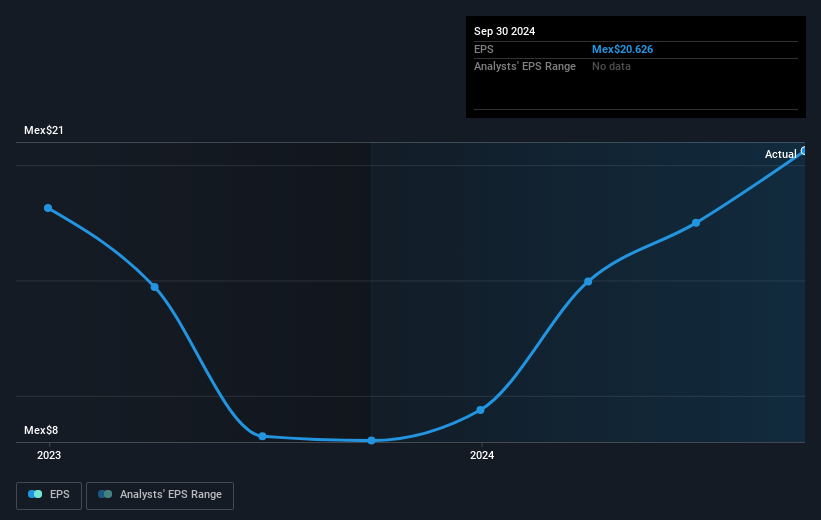Toggle the Analysts' EPS Range legend
This screenshot has height=520, width=821.
tap(160, 495)
